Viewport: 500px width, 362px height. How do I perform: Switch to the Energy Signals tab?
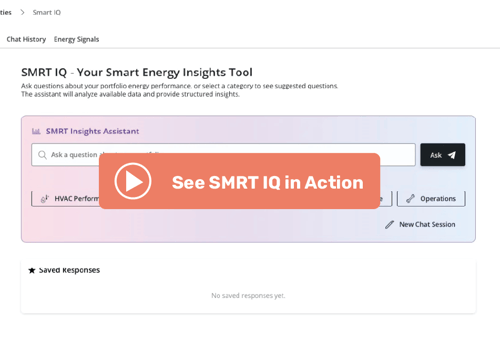pyautogui.click(x=76, y=39)
